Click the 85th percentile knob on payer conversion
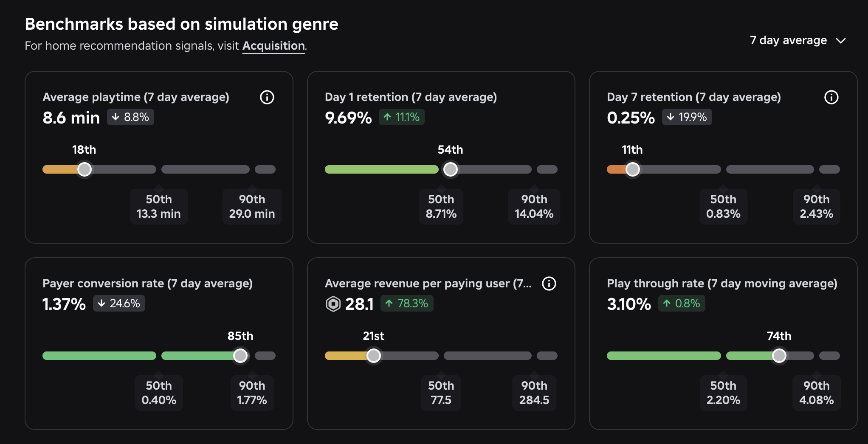868x444 pixels. pyautogui.click(x=240, y=356)
